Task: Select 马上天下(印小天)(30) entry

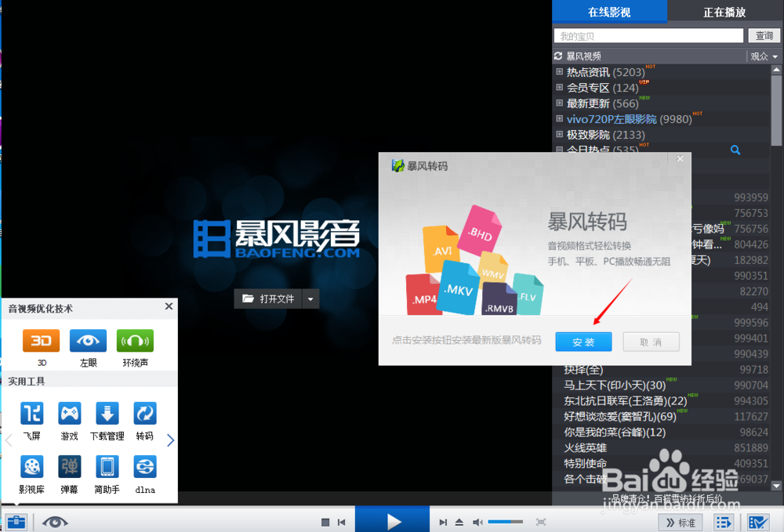Action: 615,385
